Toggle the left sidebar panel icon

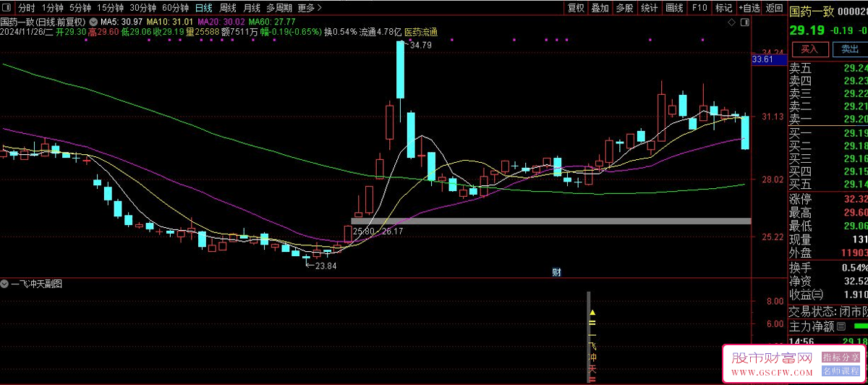pos(7,8)
